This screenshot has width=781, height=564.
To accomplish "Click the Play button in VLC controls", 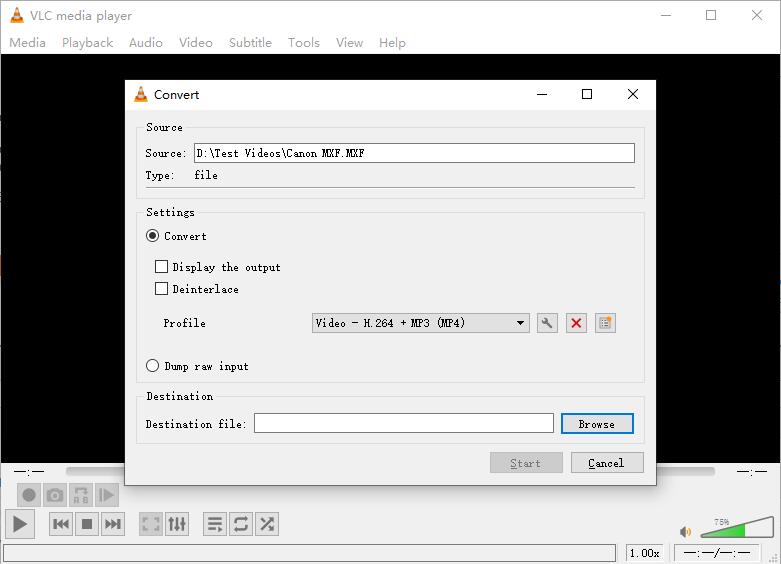I will click(19, 524).
